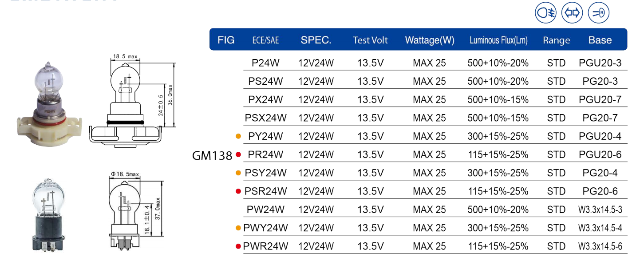This screenshot has height=261, width=644.
Task: Click the red dot beside PSR24W
Action: (x=238, y=191)
